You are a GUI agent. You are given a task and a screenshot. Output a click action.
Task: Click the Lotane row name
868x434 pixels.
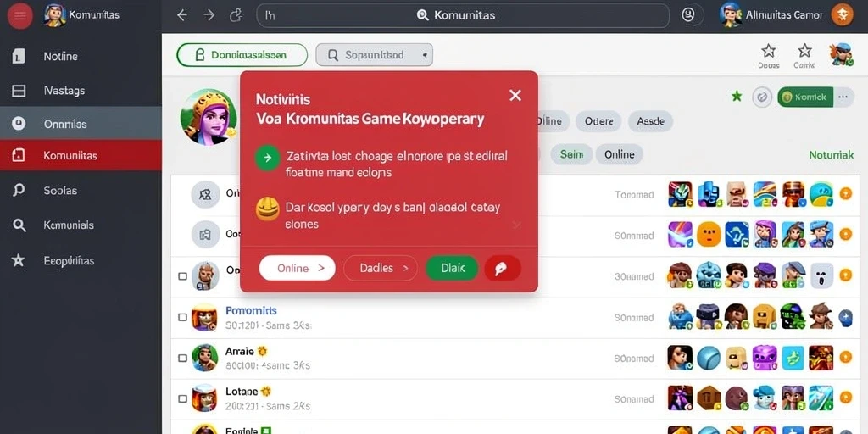(x=242, y=392)
